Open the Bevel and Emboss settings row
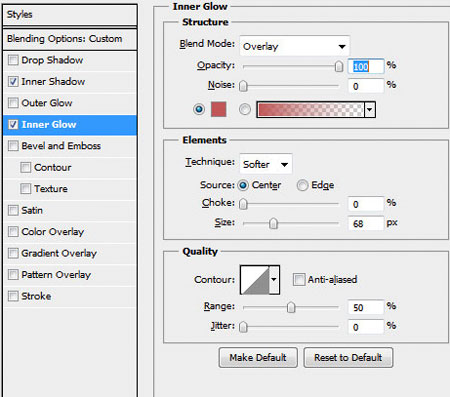The image size is (450, 397). coord(70,146)
